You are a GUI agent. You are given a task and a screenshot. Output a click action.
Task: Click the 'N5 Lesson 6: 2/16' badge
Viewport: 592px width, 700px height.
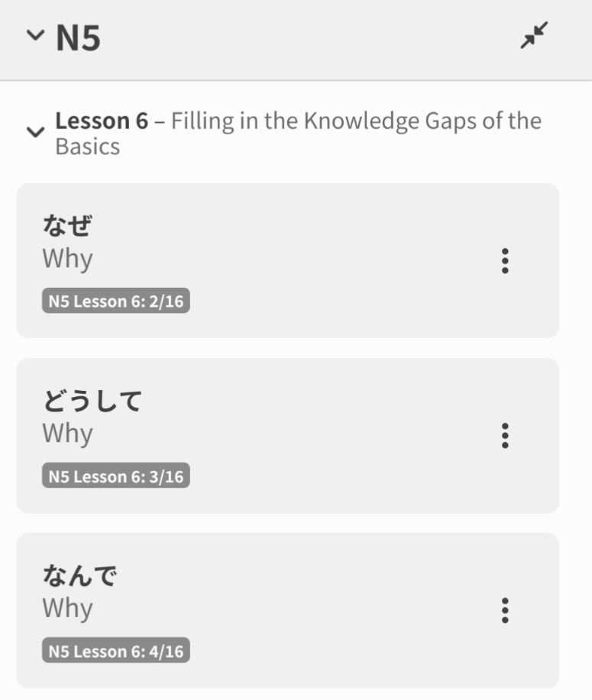[115, 302]
